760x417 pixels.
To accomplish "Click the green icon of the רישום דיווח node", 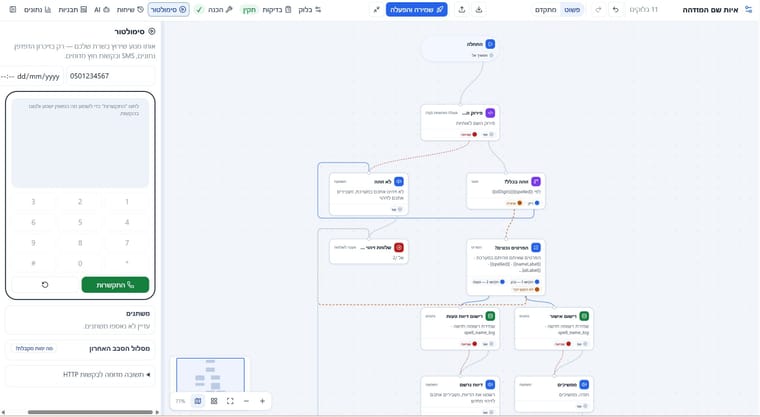I will [490, 316].
